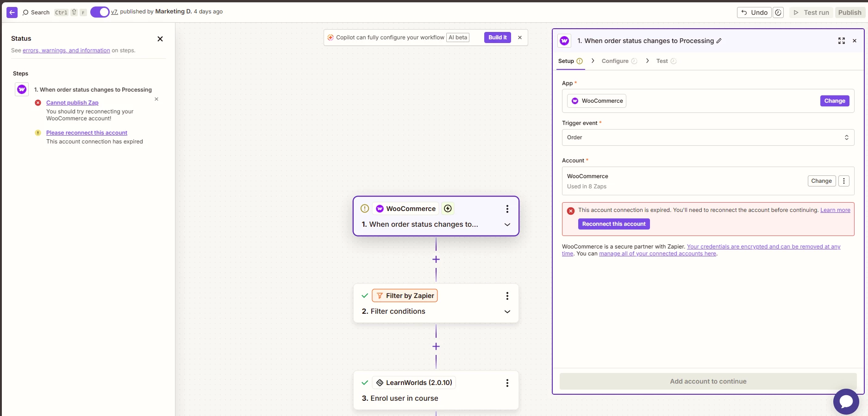Click the AI beta badge
Viewport: 868px width, 416px height.
click(458, 37)
